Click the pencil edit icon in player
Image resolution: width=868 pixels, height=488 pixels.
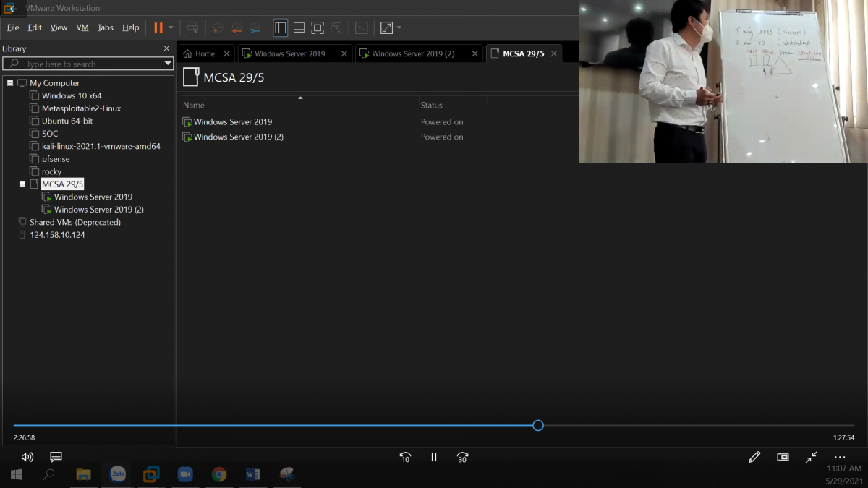(754, 457)
